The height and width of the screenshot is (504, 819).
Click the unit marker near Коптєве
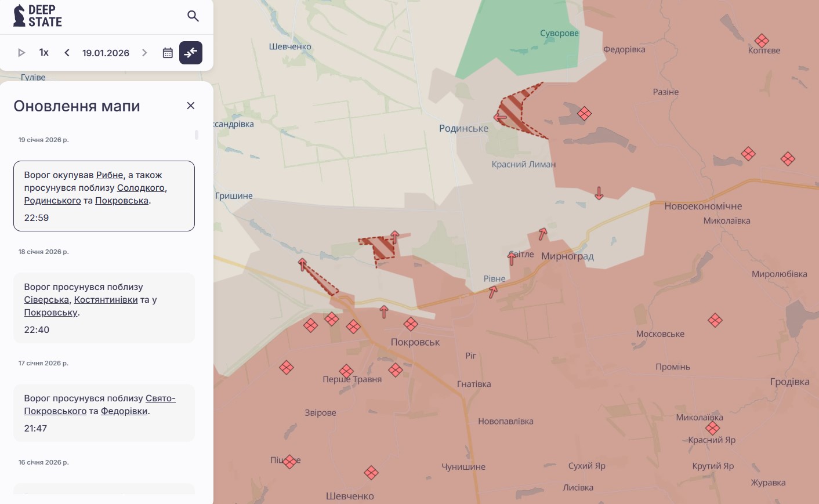click(x=762, y=41)
